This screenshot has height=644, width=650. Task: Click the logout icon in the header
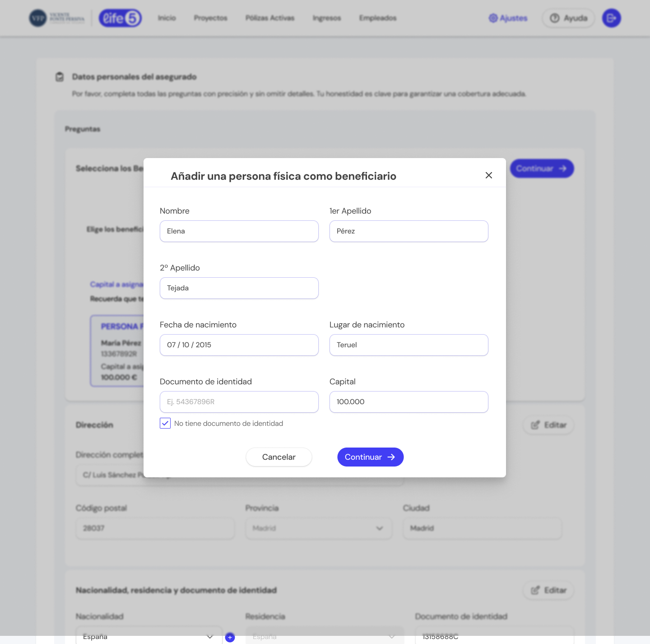click(x=612, y=18)
